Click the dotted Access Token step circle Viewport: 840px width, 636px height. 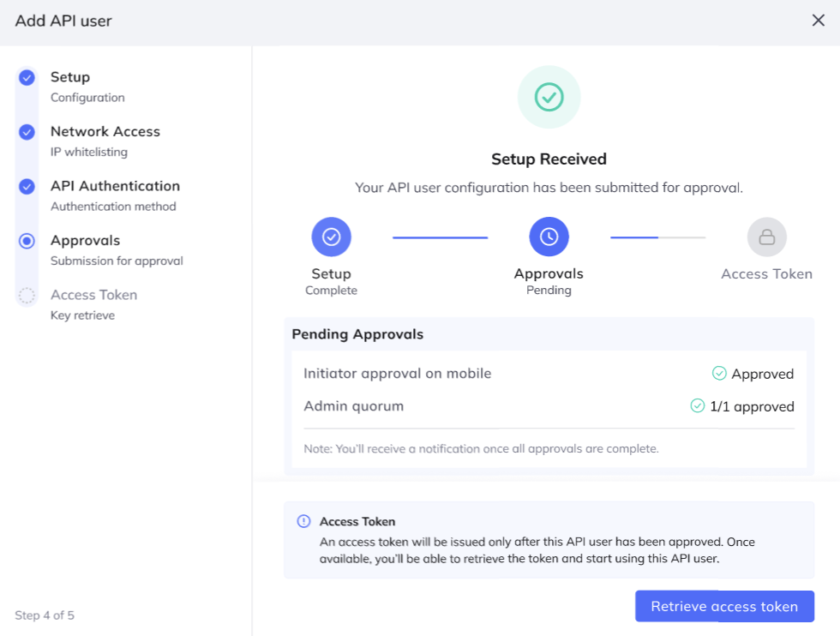27,295
